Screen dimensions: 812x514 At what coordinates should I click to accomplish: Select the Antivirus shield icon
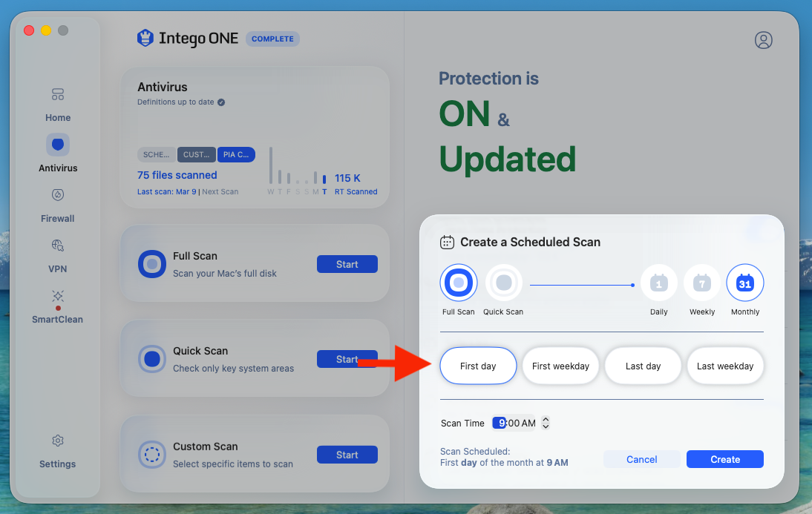(x=58, y=145)
